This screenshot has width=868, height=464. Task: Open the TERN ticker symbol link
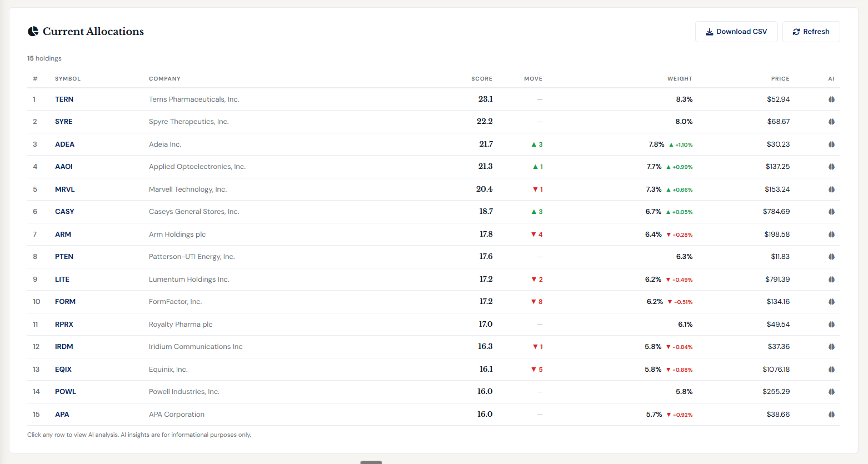(x=64, y=99)
